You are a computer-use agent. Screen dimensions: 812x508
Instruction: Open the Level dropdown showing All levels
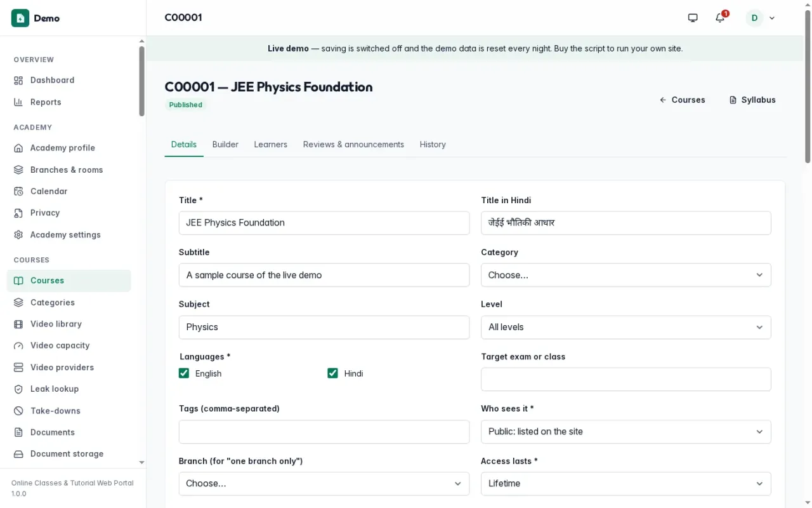click(625, 327)
